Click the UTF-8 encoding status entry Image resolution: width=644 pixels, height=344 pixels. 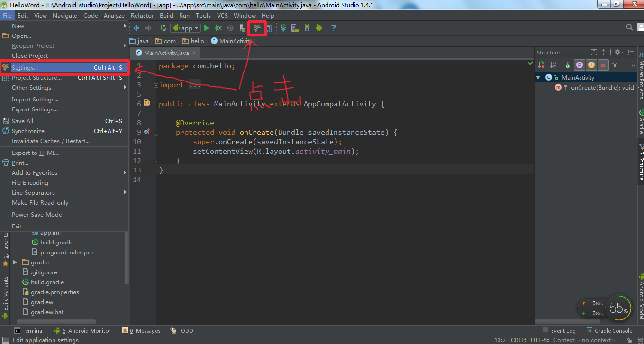coord(540,340)
